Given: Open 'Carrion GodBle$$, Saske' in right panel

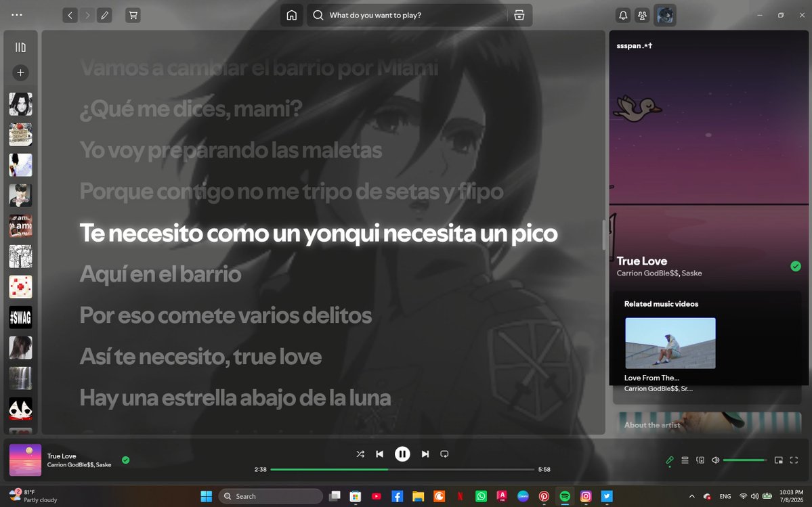Looking at the screenshot, I should 659,273.
